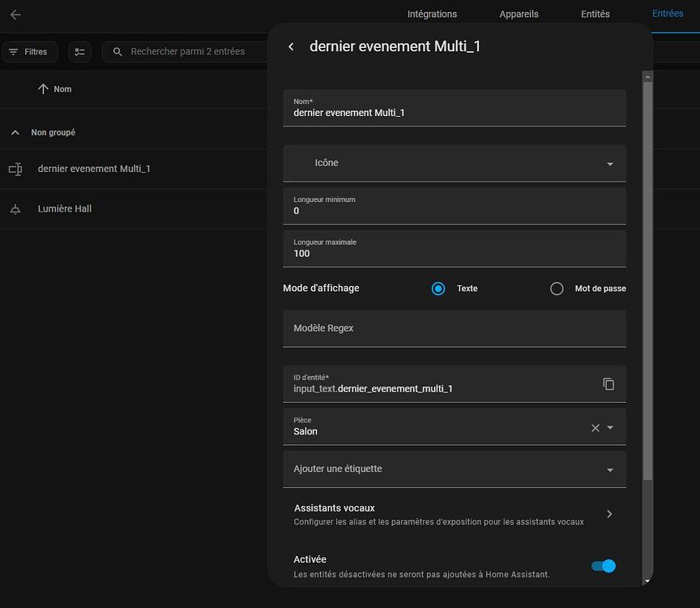Open the Icône dropdown
700x608 pixels.
tap(610, 164)
